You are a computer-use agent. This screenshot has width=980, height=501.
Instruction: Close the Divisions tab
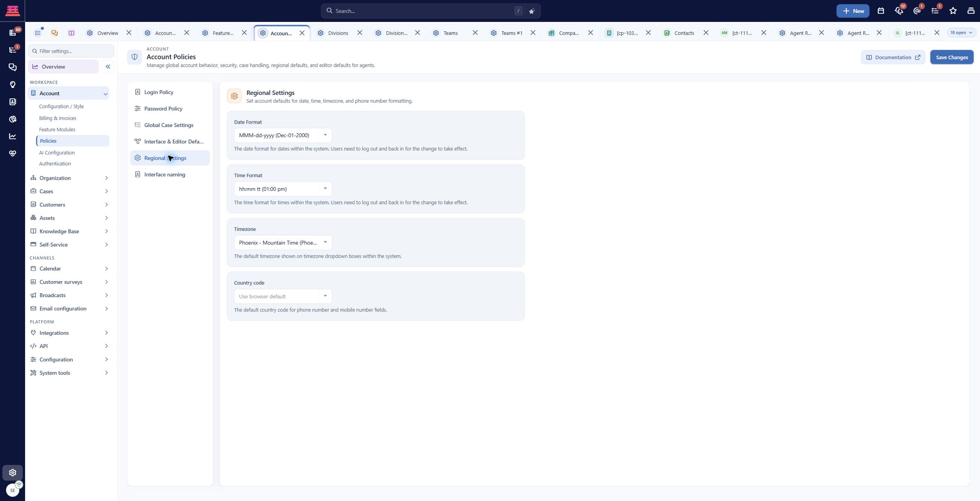(359, 33)
